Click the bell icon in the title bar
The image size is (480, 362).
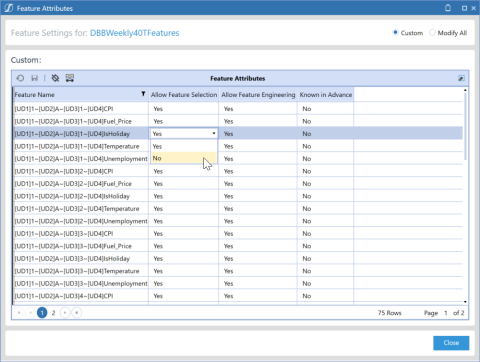point(448,8)
